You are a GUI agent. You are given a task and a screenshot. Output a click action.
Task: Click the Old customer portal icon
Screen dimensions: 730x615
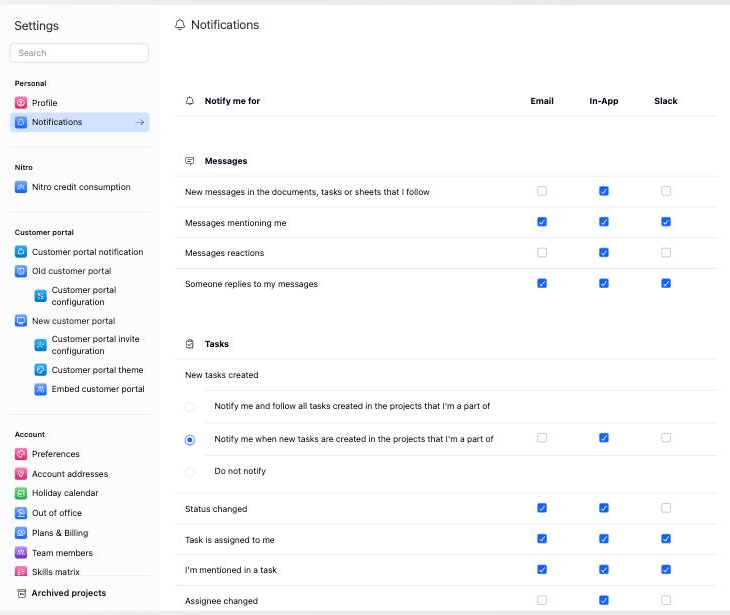click(21, 271)
